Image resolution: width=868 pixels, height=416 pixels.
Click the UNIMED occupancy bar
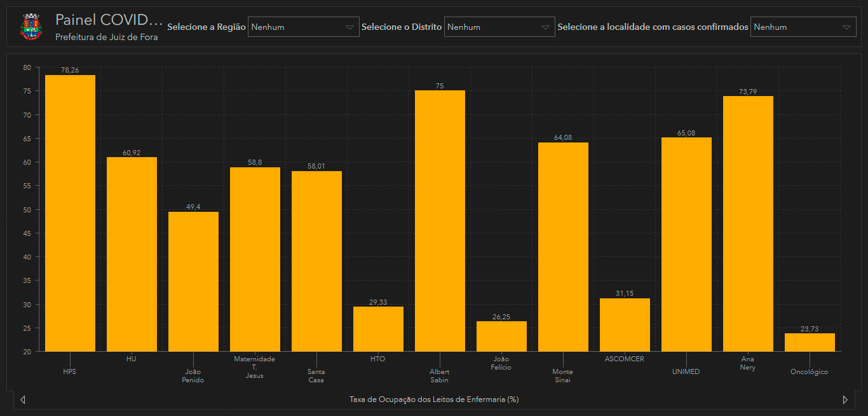coord(686,244)
